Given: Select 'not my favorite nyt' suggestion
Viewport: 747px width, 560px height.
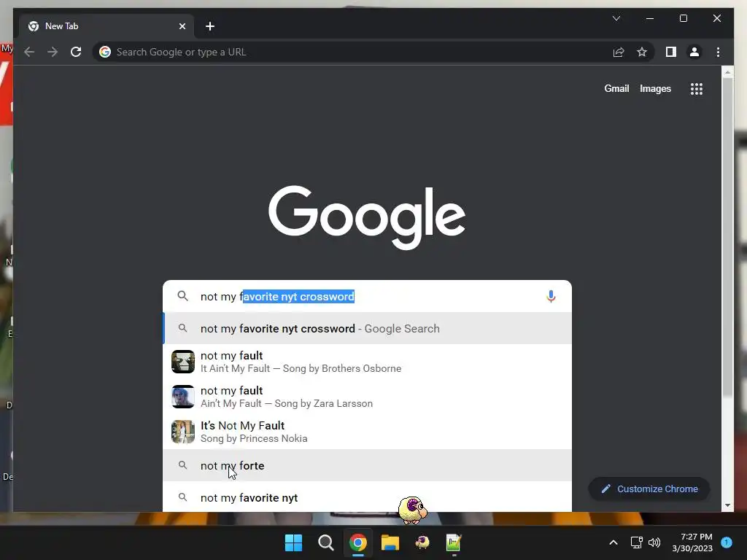Looking at the screenshot, I should [x=367, y=497].
